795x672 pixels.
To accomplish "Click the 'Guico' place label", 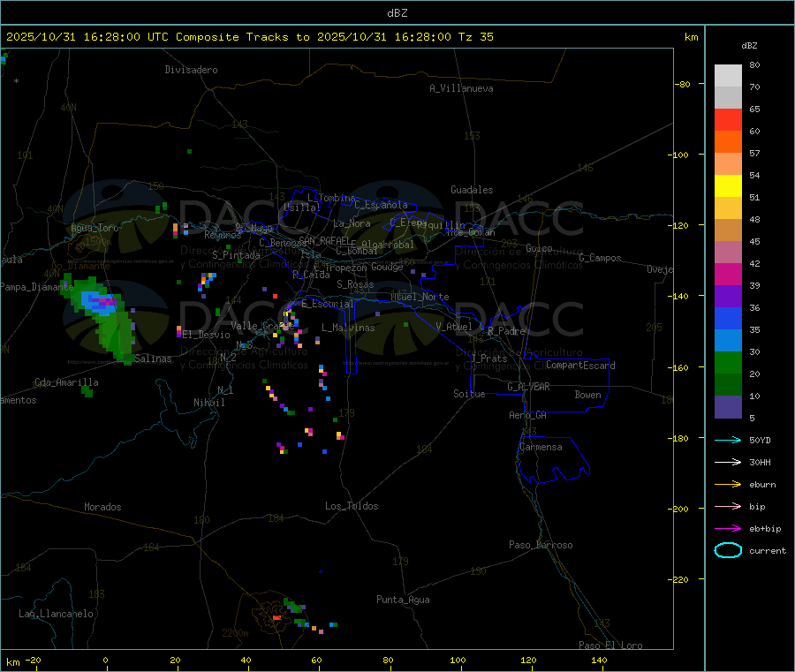I will coord(539,248).
